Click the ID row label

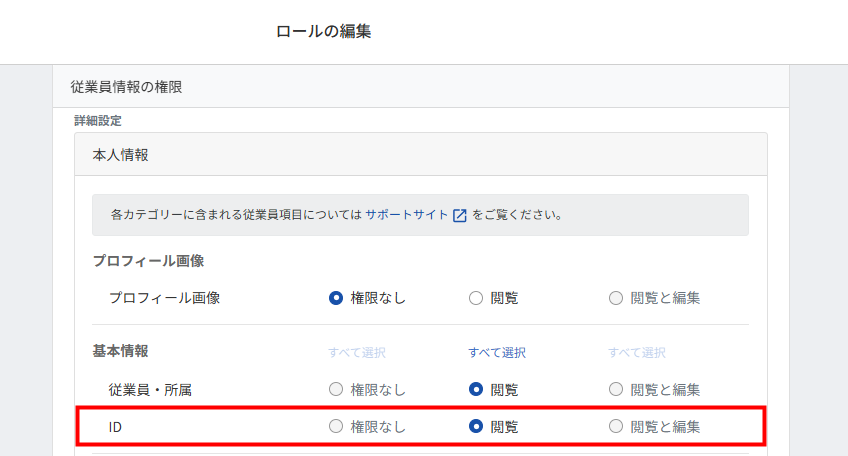115,427
